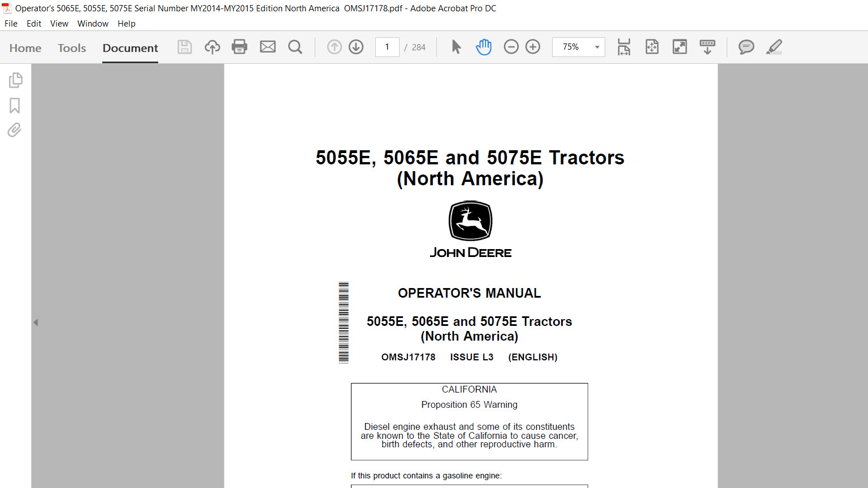Open the Window menu
This screenshot has height=488, width=868.
click(x=93, y=24)
